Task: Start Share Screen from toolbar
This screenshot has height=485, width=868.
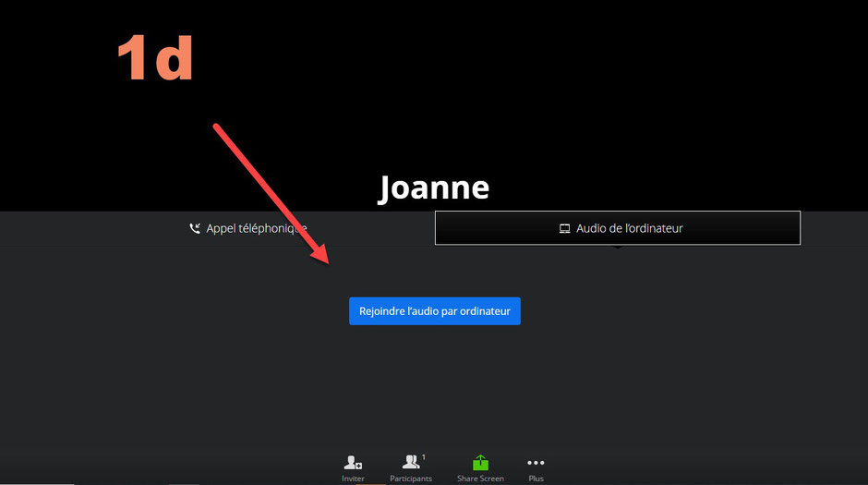Action: coord(480,468)
